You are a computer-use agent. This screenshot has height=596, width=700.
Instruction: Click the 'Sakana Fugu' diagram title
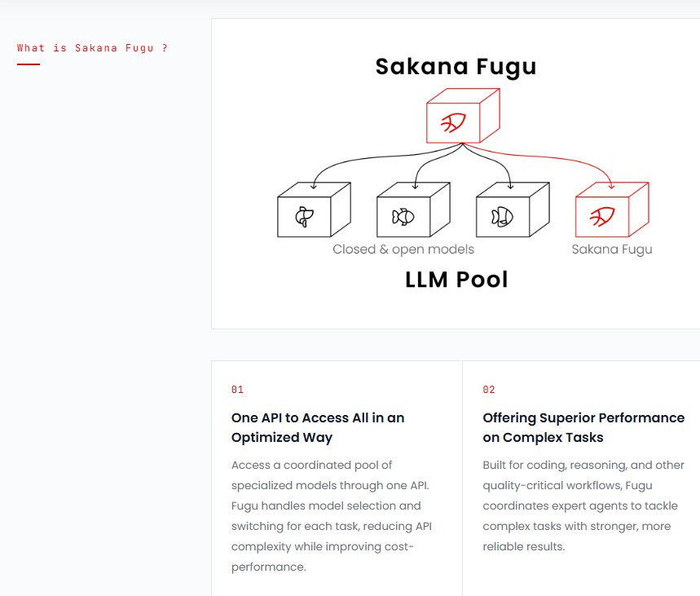456,67
